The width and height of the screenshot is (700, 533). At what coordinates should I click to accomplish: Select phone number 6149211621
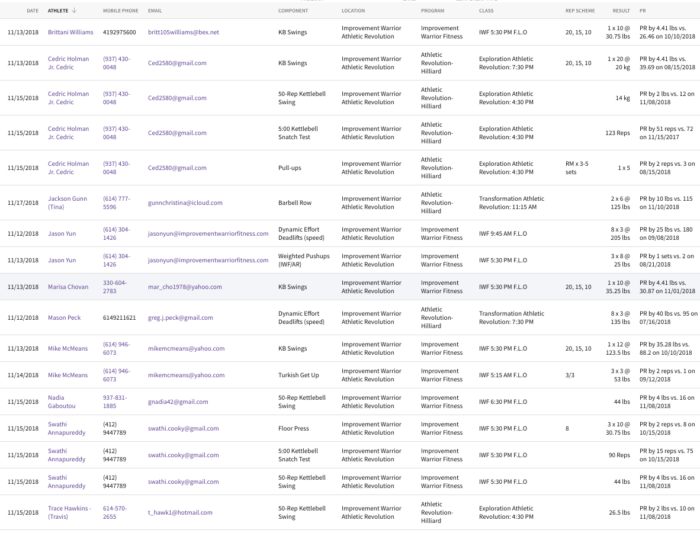coord(119,317)
